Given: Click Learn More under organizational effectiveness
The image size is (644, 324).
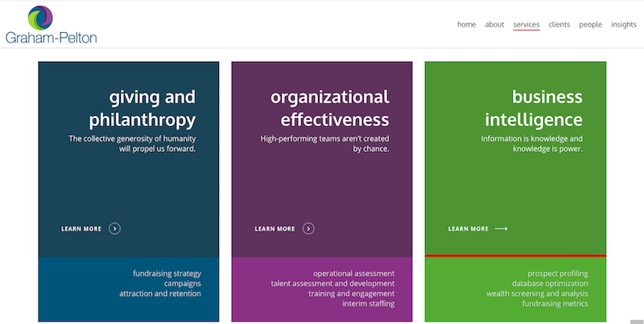Looking at the screenshot, I should pyautogui.click(x=275, y=229).
